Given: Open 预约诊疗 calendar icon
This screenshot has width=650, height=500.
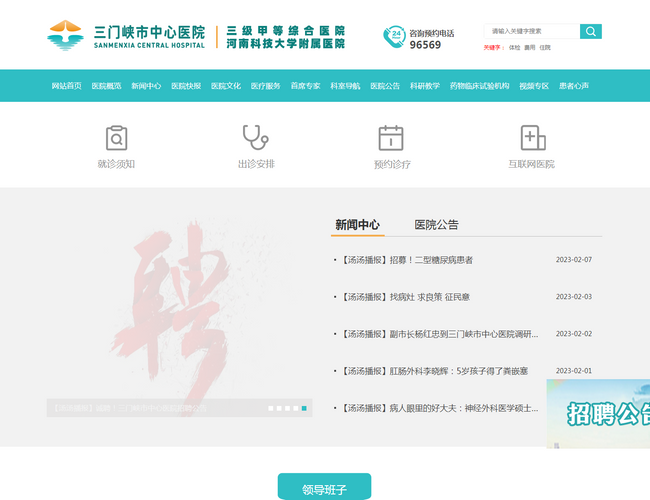Looking at the screenshot, I should pos(391,138).
